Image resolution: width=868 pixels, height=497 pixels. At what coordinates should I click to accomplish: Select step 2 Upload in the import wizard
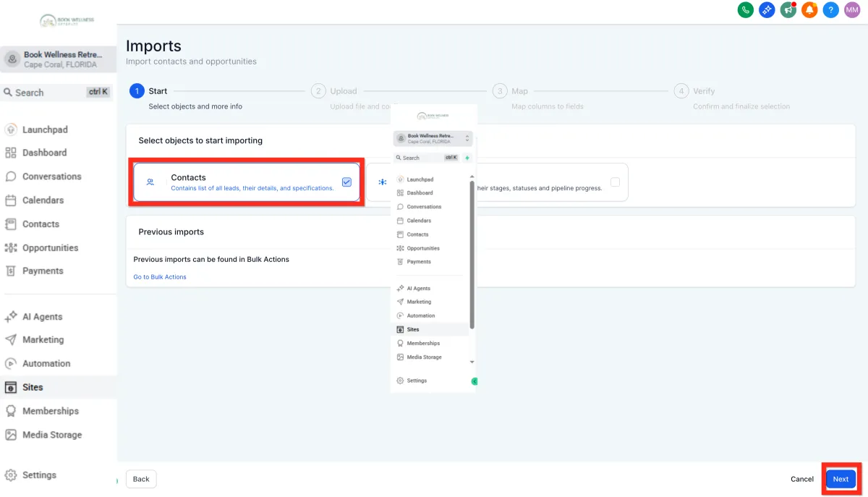pos(334,91)
